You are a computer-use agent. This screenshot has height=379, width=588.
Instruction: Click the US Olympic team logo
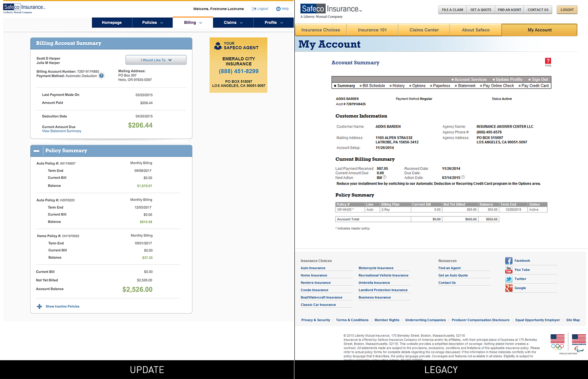(x=557, y=342)
